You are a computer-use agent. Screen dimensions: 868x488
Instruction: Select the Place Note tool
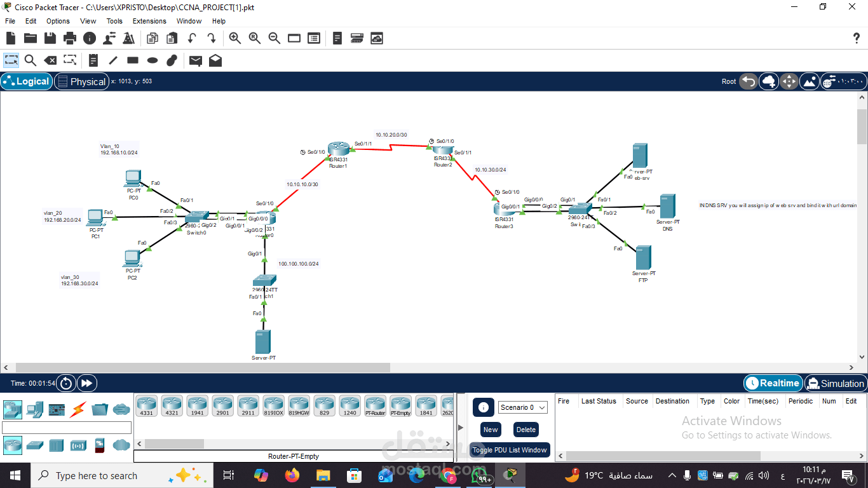pyautogui.click(x=93, y=60)
